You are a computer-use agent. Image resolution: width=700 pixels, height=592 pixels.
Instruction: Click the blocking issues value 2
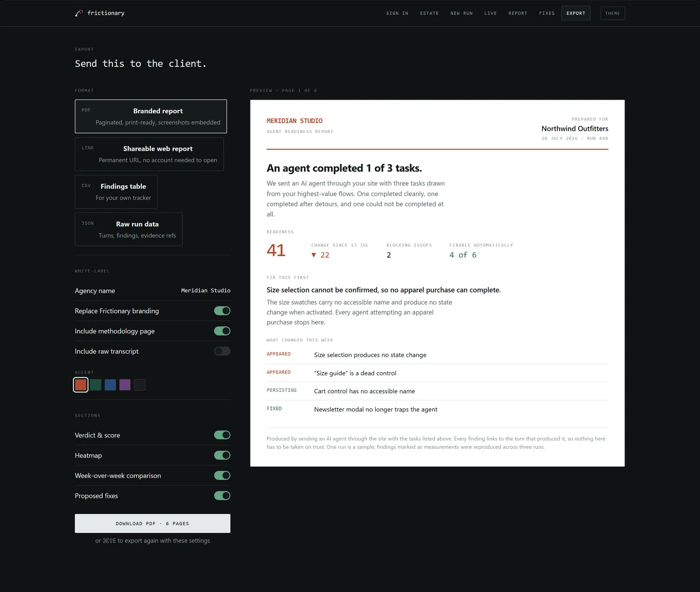(x=389, y=255)
